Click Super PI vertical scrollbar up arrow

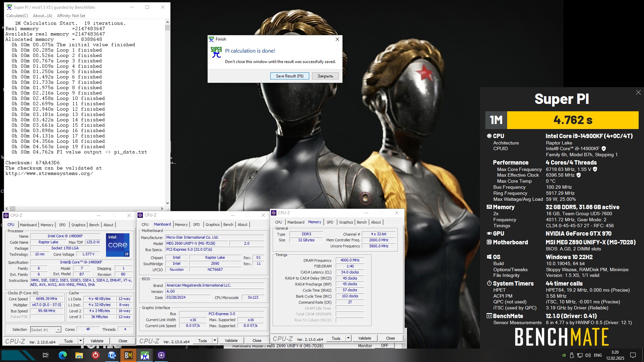(x=167, y=22)
